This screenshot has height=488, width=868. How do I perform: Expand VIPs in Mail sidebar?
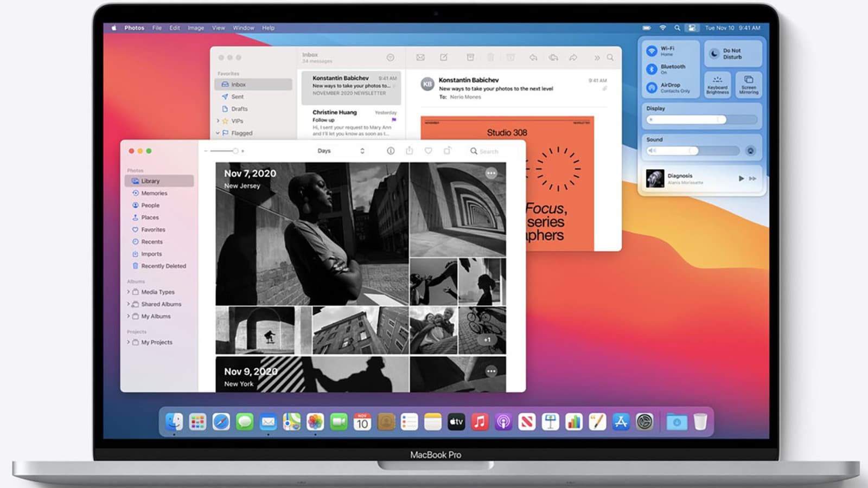218,121
